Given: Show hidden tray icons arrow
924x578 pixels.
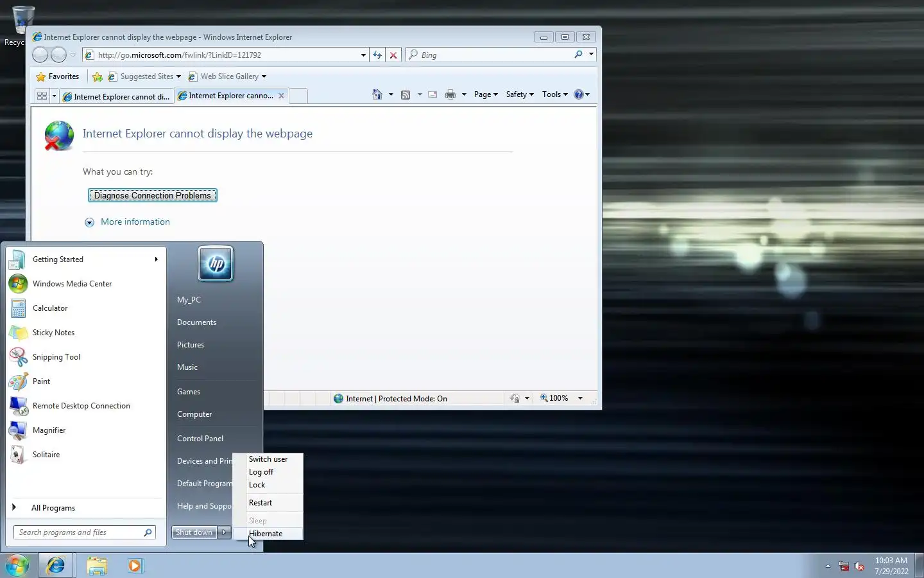Looking at the screenshot, I should click(x=828, y=566).
